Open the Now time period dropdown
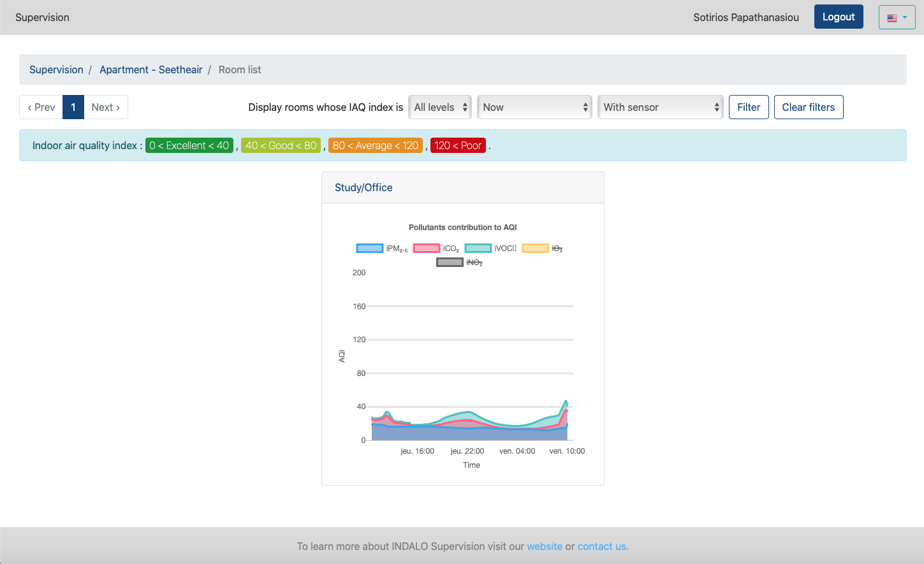Image resolution: width=924 pixels, height=564 pixels. [534, 107]
